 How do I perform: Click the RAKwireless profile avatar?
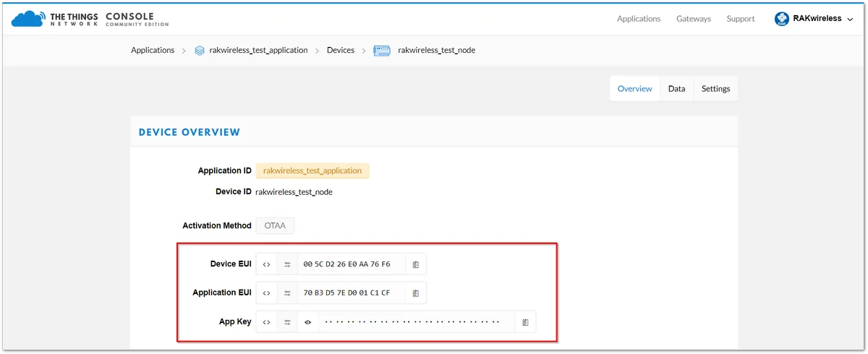(x=782, y=19)
